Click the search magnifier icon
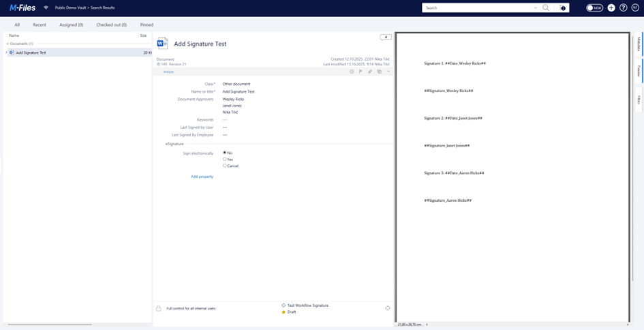Image resolution: width=644 pixels, height=330 pixels. tap(545, 8)
